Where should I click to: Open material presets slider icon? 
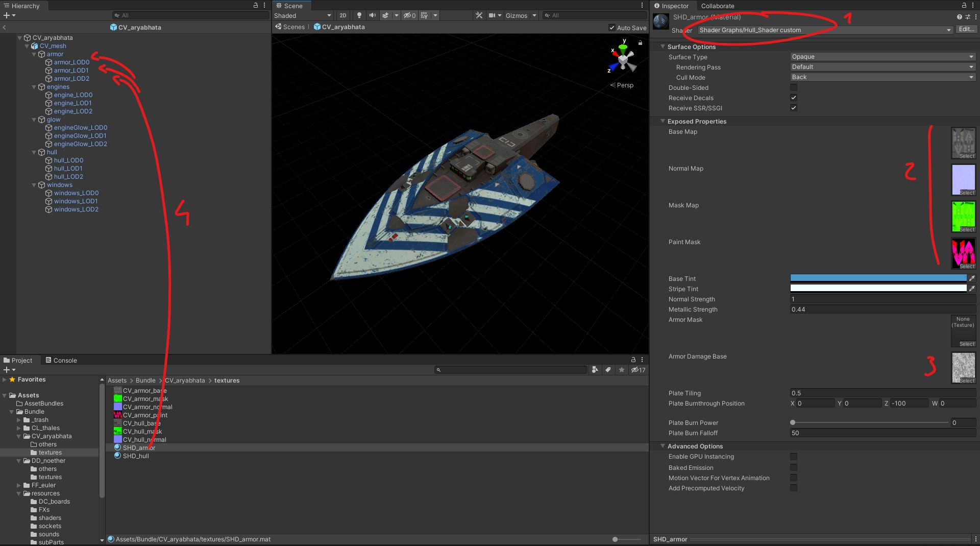pyautogui.click(x=967, y=17)
